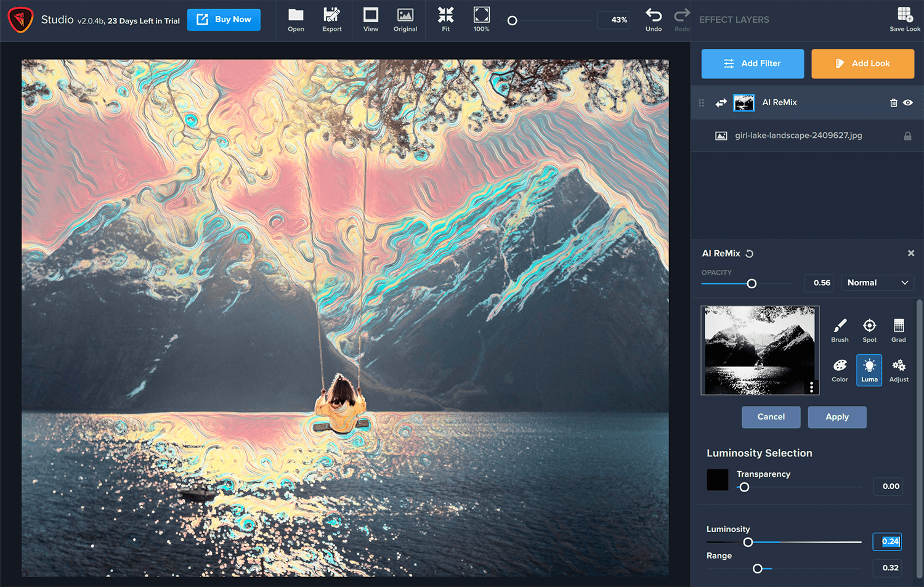Click the Luminosity slider handle
Image resolution: width=924 pixels, height=587 pixels.
[748, 542]
